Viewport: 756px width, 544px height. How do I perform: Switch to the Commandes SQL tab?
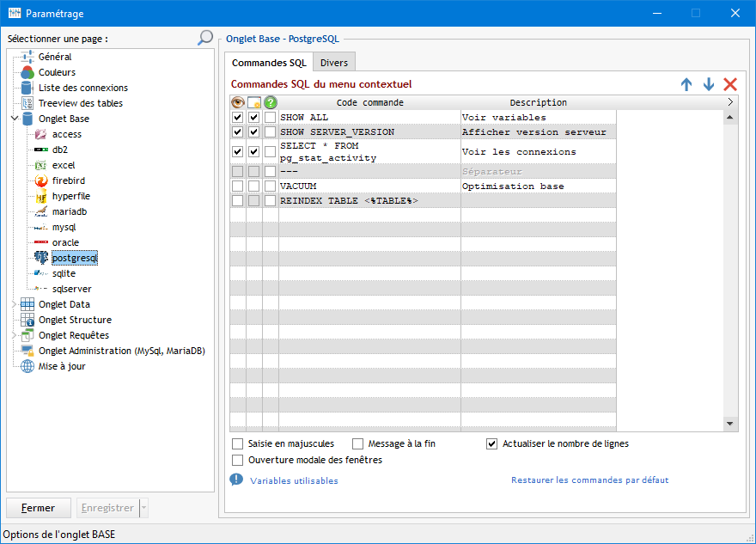(x=269, y=63)
